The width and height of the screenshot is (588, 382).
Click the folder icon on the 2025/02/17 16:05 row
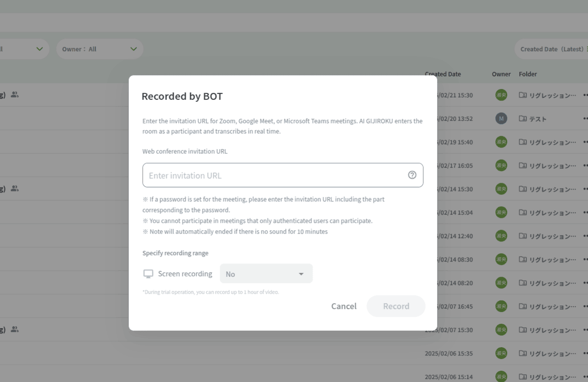click(x=523, y=166)
